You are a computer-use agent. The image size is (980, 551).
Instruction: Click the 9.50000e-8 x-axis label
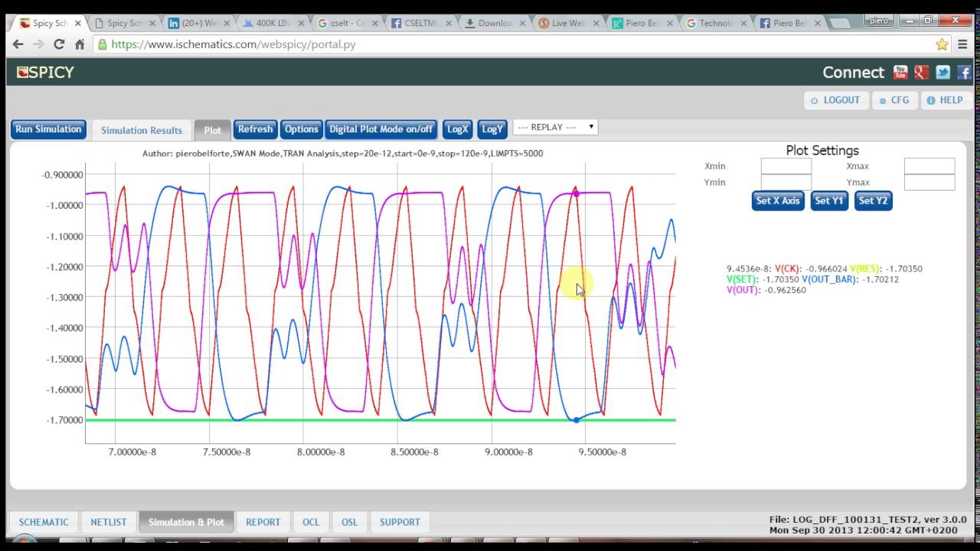point(603,452)
